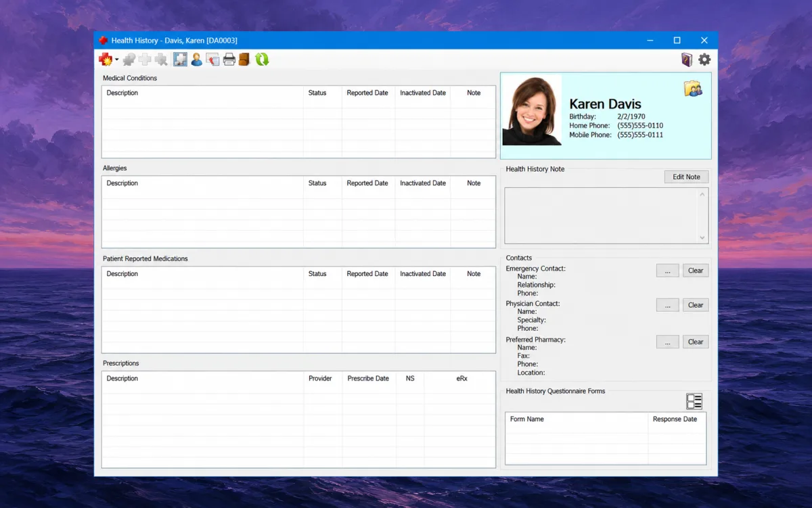
Task: Click the Prescribe Date column header
Action: point(369,379)
